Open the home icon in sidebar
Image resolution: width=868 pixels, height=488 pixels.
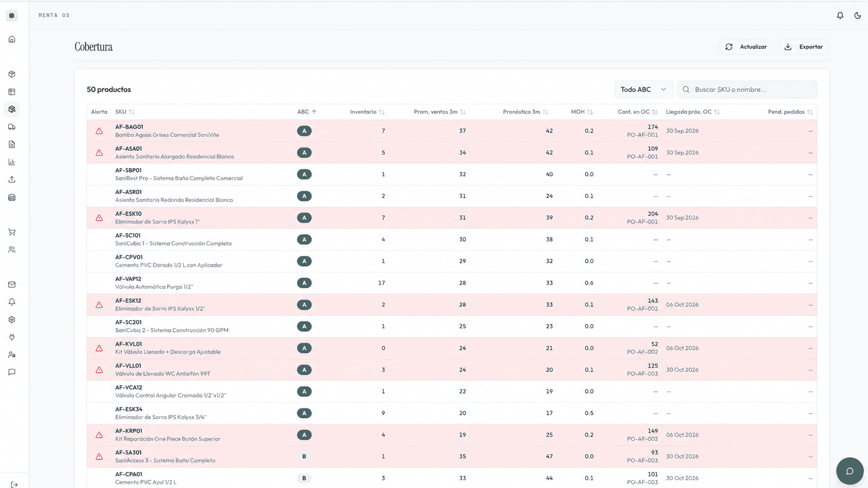(x=12, y=39)
